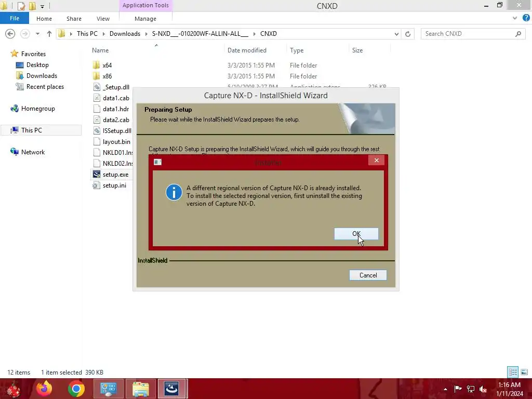This screenshot has height=399, width=532.
Task: Sort by the Date modified column header
Action: 247,50
